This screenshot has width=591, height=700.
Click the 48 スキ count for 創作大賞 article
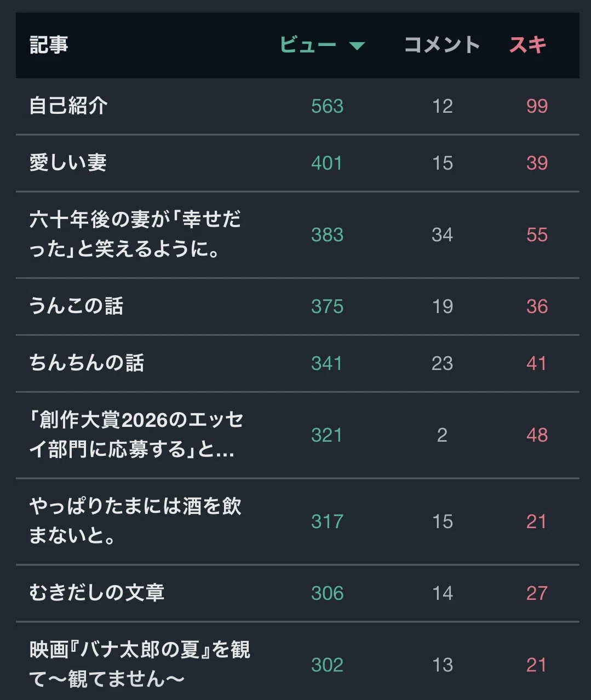point(537,435)
